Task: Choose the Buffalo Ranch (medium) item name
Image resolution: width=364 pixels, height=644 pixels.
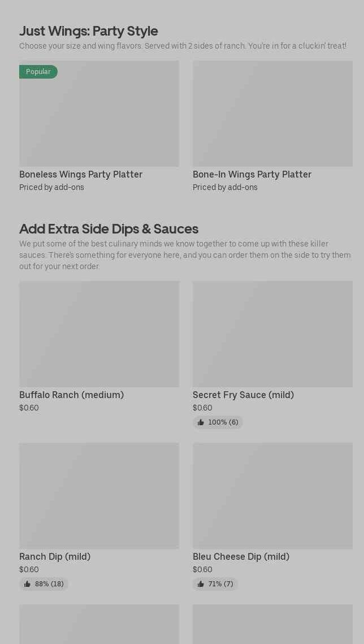Action: tap(71, 395)
